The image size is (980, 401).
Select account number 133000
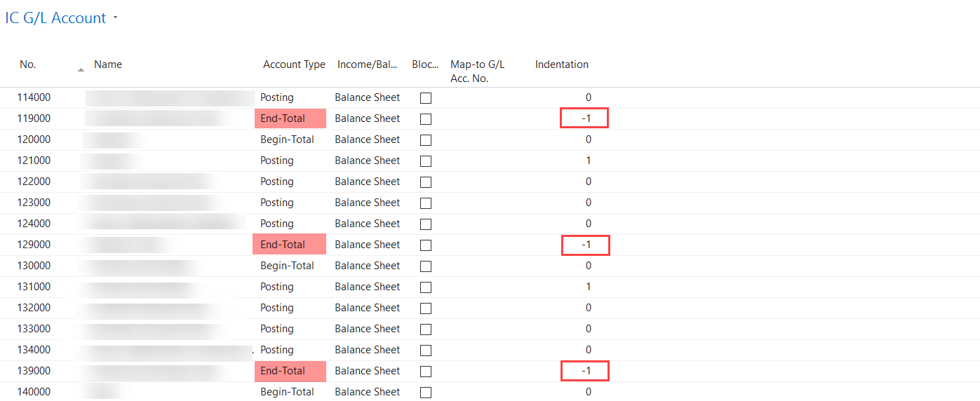(x=34, y=329)
